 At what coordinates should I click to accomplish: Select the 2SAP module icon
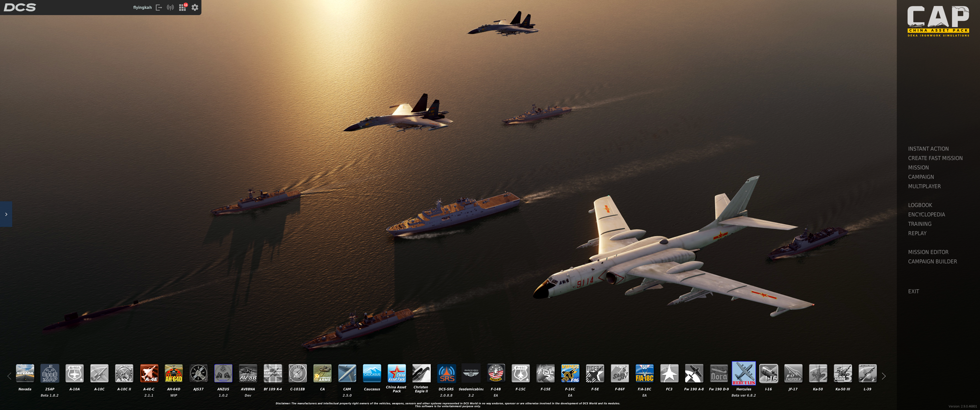pos(50,373)
